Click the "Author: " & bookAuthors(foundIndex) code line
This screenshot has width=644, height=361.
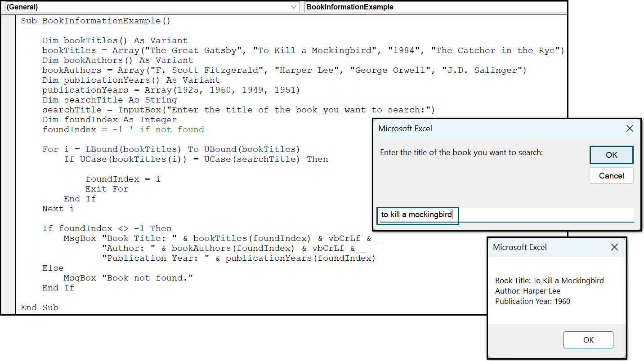234,248
